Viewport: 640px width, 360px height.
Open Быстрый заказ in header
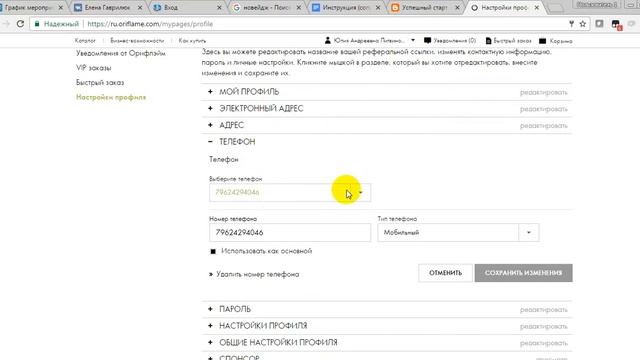point(508,41)
